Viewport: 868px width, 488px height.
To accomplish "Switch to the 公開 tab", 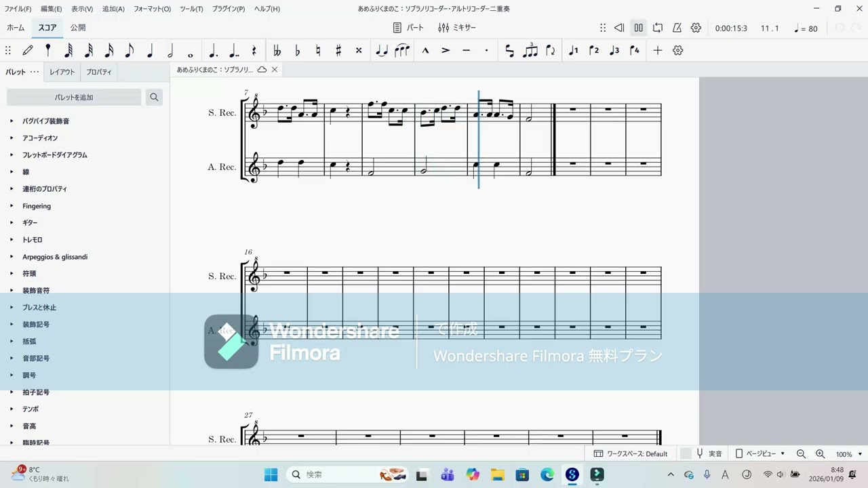I will click(78, 28).
